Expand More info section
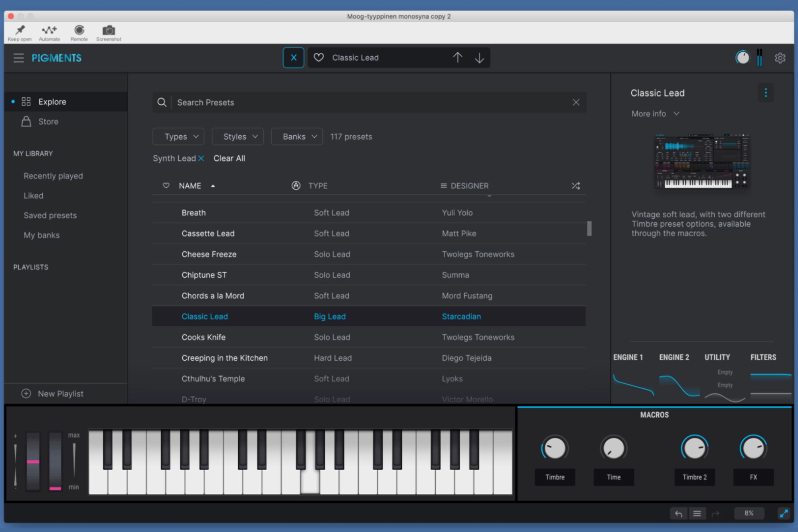798x532 pixels. [655, 114]
